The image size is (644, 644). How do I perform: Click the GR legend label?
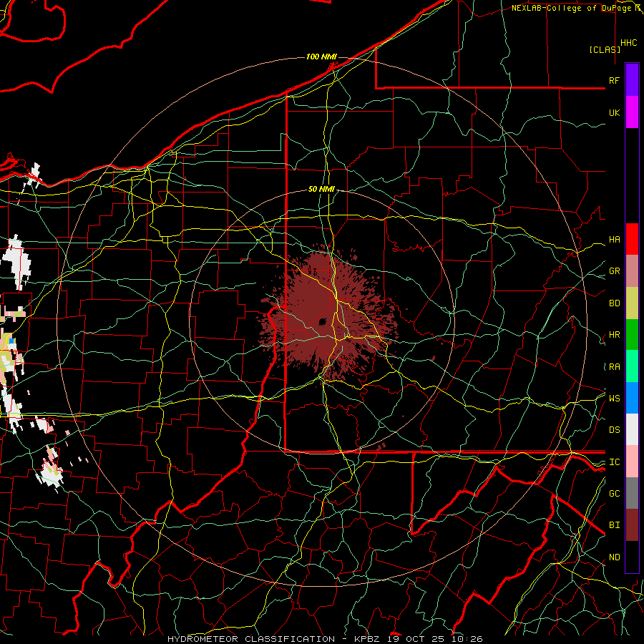pyautogui.click(x=614, y=271)
